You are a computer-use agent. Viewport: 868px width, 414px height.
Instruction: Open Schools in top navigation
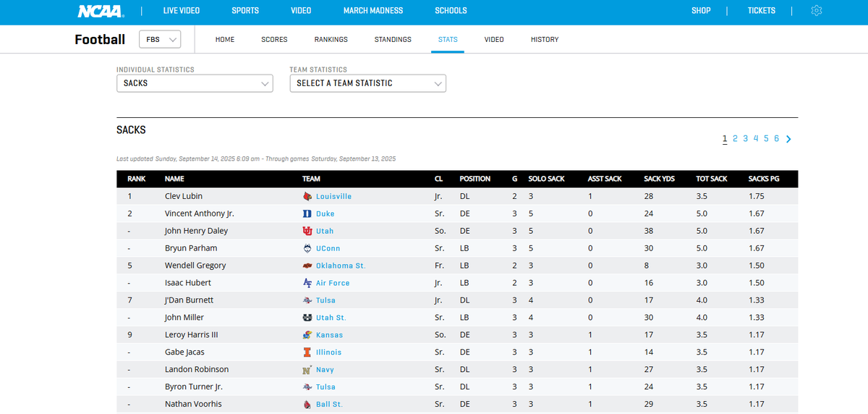coord(451,11)
